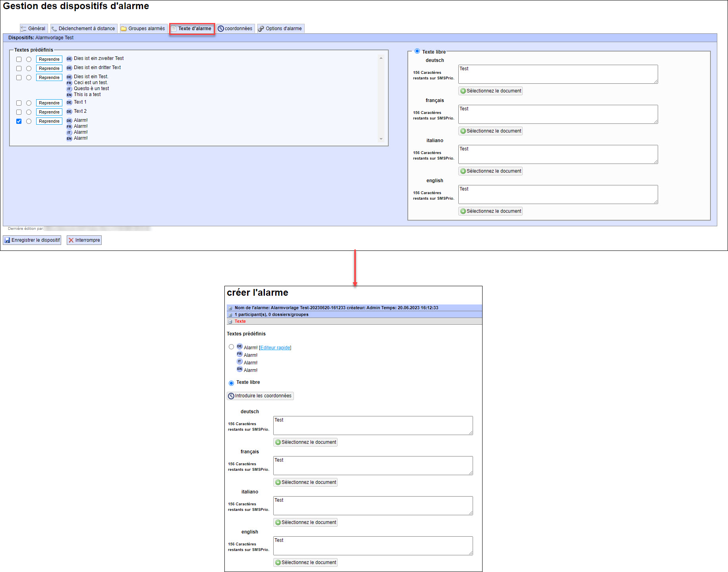The height and width of the screenshot is (572, 728).
Task: Click the tools icon for Options d'alarme
Action: pyautogui.click(x=261, y=29)
